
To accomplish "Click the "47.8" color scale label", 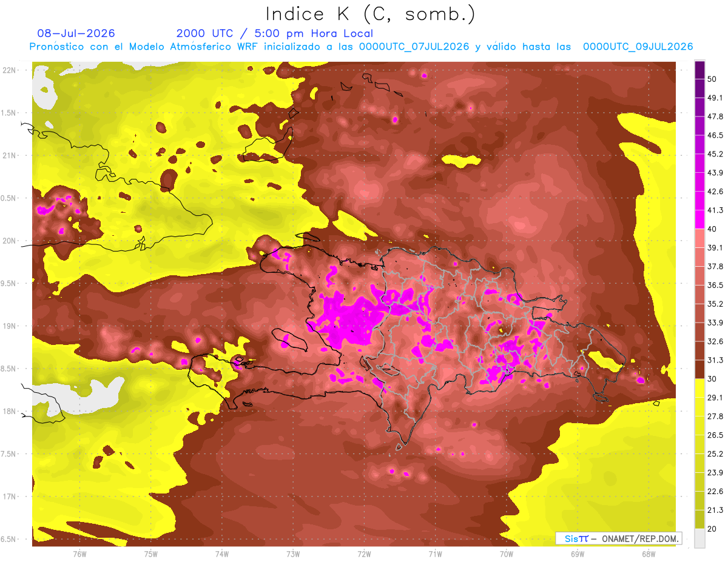I will coord(715,116).
